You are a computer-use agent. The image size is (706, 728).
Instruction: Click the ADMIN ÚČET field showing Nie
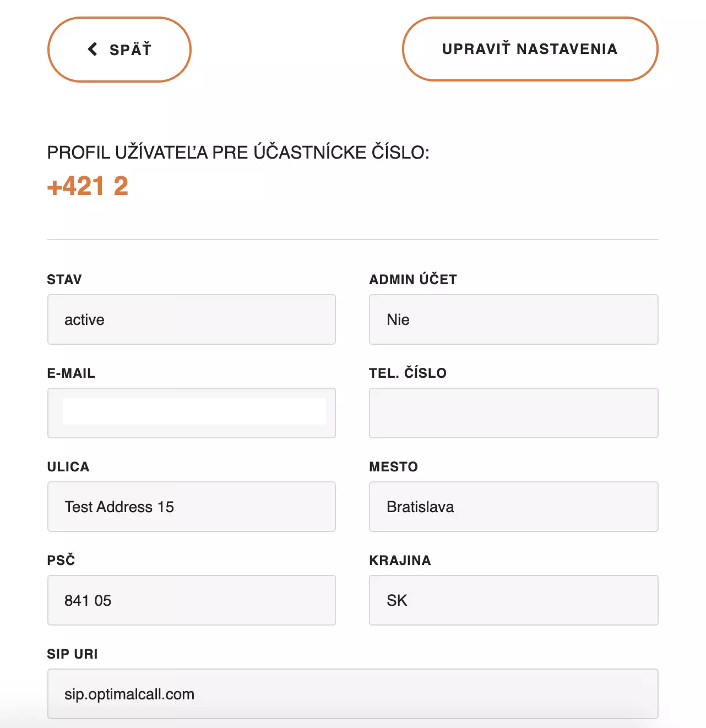pos(513,319)
